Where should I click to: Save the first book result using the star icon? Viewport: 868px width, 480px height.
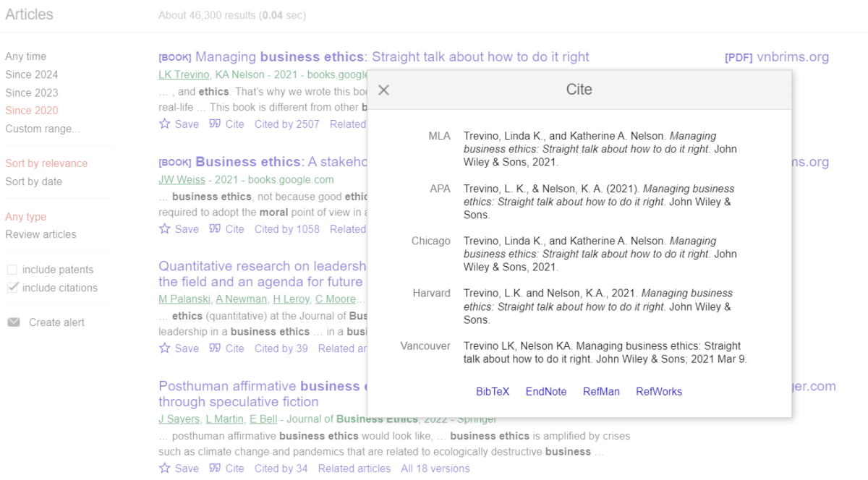tap(164, 124)
